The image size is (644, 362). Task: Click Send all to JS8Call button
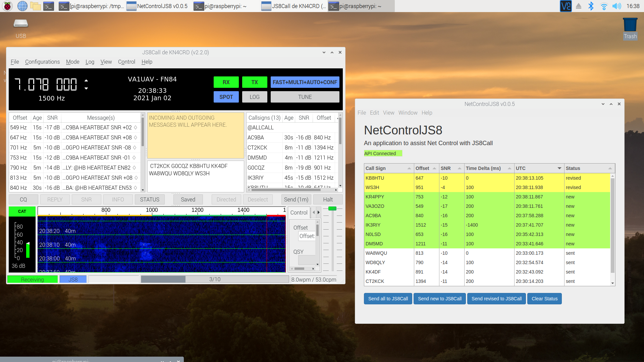click(x=388, y=299)
